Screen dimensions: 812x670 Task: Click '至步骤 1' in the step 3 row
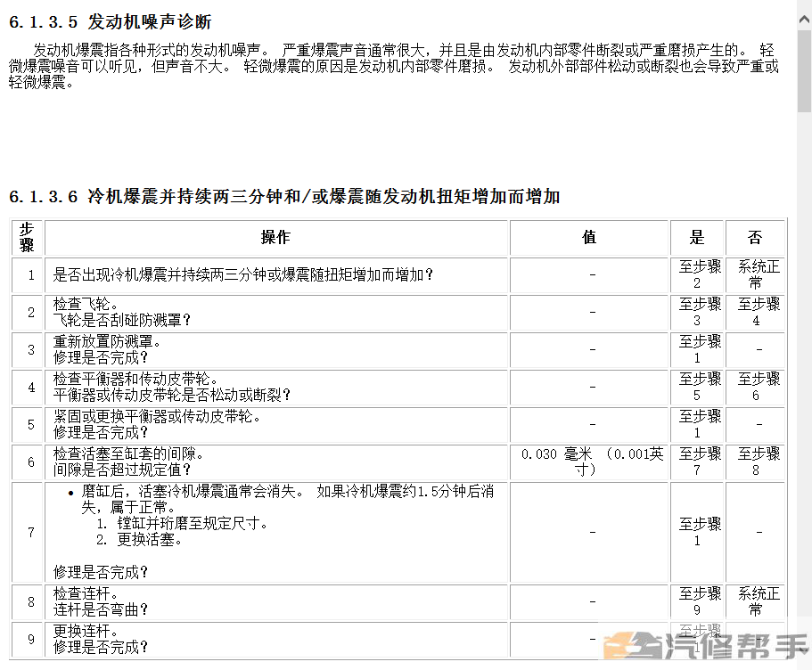tap(700, 349)
